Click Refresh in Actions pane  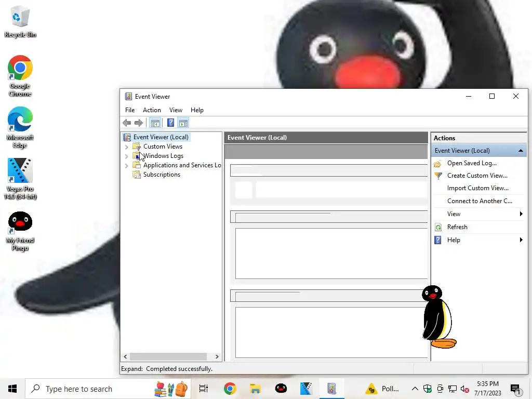[457, 227]
